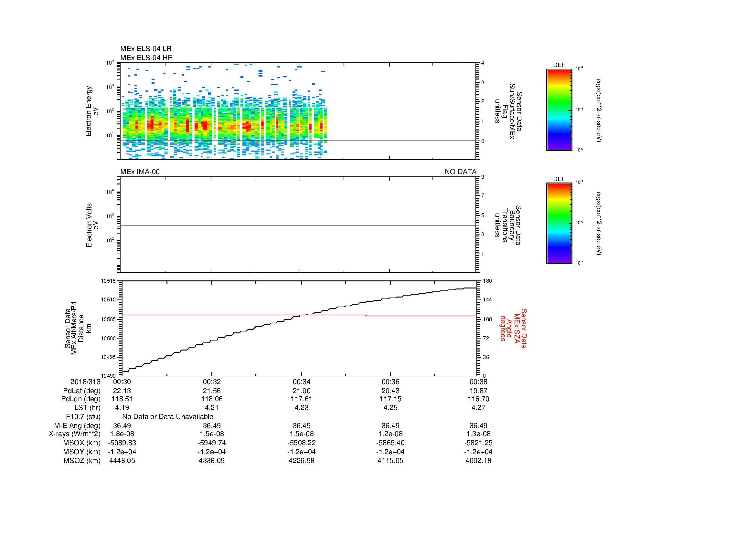This screenshot has width=756, height=534.
Task: Click the 'M-E Ang (deg)' row label
Action: point(77,426)
